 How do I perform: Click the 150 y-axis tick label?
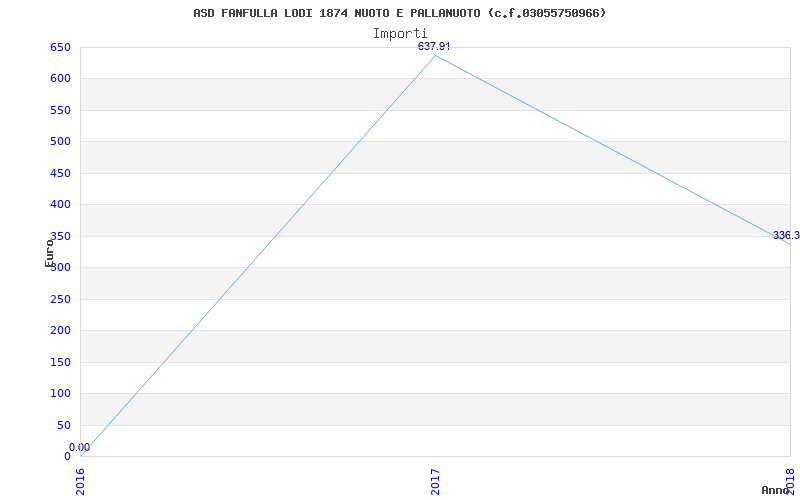[60, 362]
